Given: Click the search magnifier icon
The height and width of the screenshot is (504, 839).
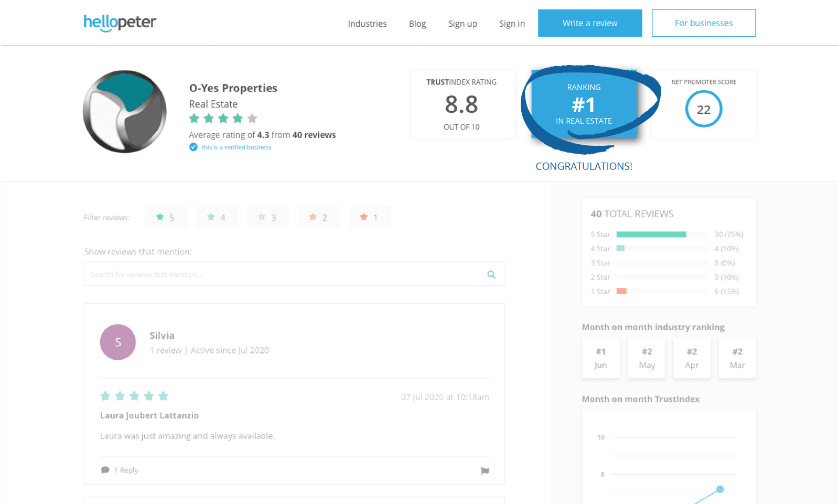Looking at the screenshot, I should click(491, 274).
